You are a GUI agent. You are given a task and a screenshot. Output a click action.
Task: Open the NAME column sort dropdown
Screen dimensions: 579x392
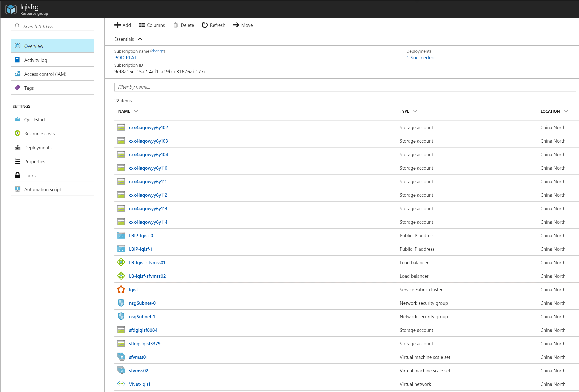pos(136,111)
